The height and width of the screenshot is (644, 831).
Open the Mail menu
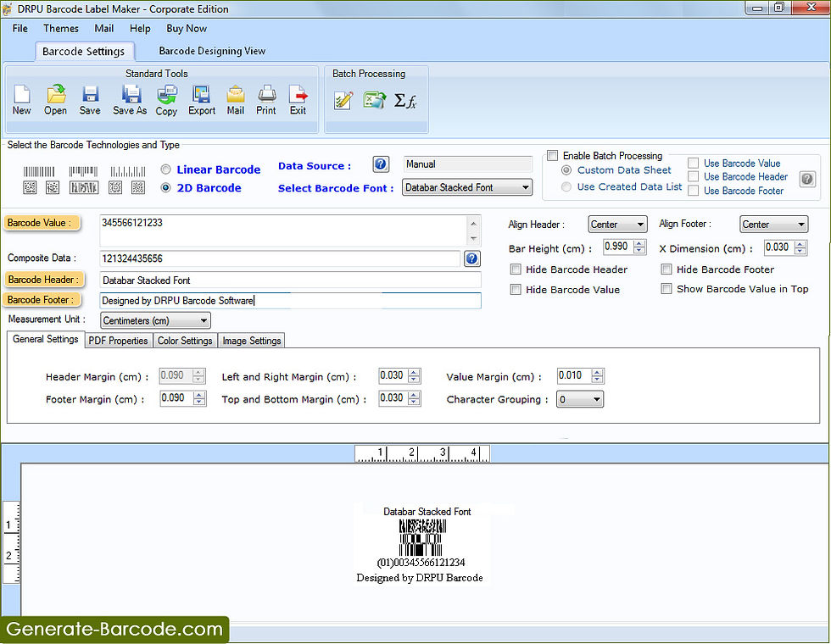[x=103, y=29]
